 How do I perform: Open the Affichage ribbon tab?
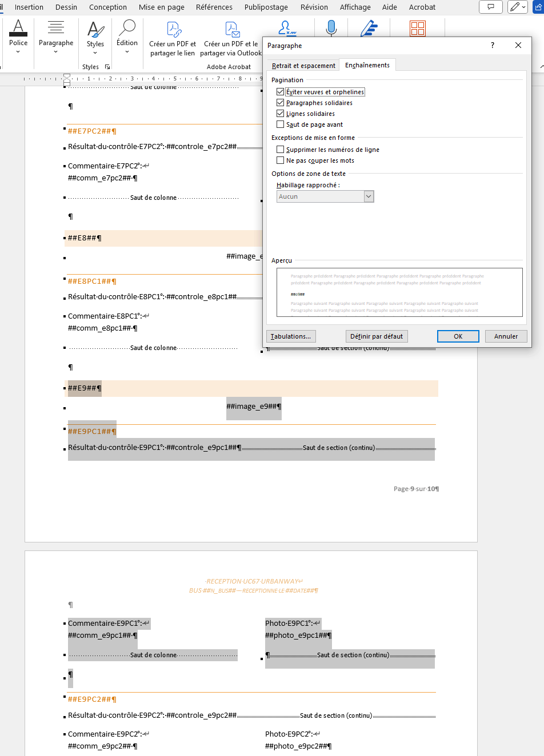pos(355,7)
